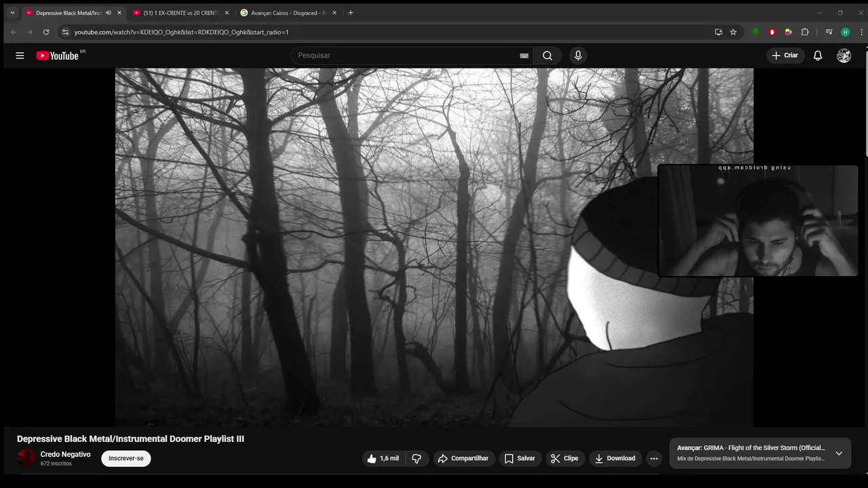Switch to Avançar: Cairiss - Disgraced tab
The height and width of the screenshot is (488, 868).
[x=288, y=13]
